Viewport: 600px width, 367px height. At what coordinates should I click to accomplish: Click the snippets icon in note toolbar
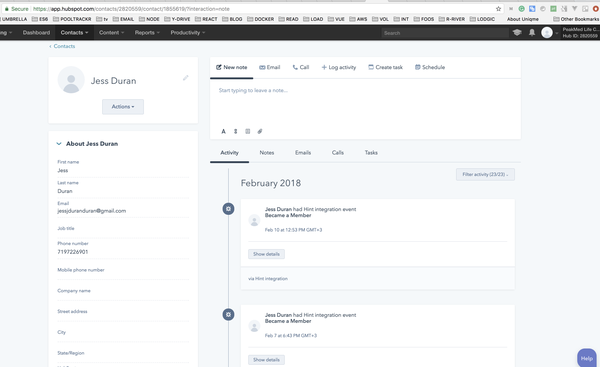point(236,131)
